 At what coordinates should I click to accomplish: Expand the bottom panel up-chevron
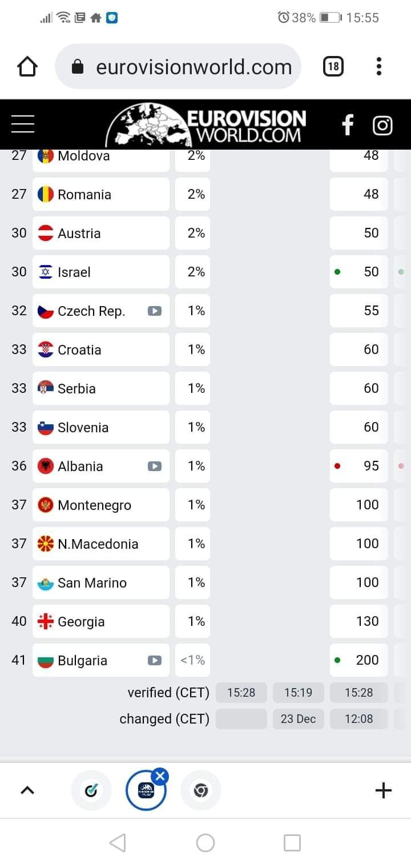point(27,790)
